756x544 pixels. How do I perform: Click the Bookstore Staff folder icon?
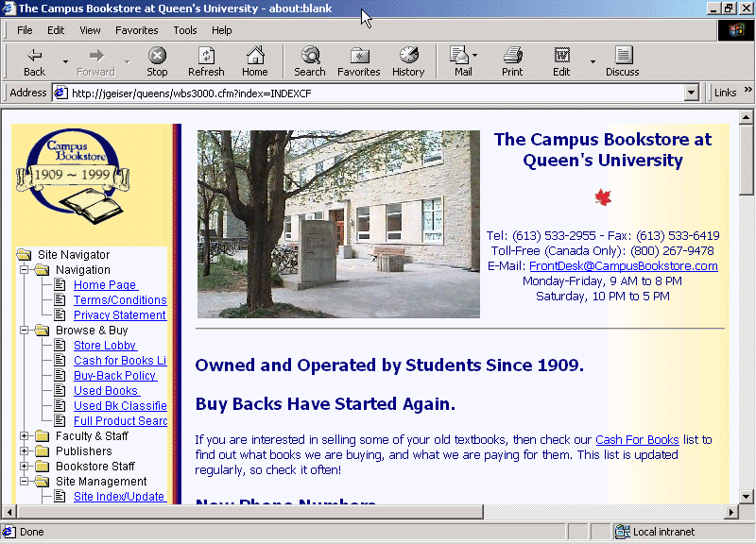[x=43, y=466]
